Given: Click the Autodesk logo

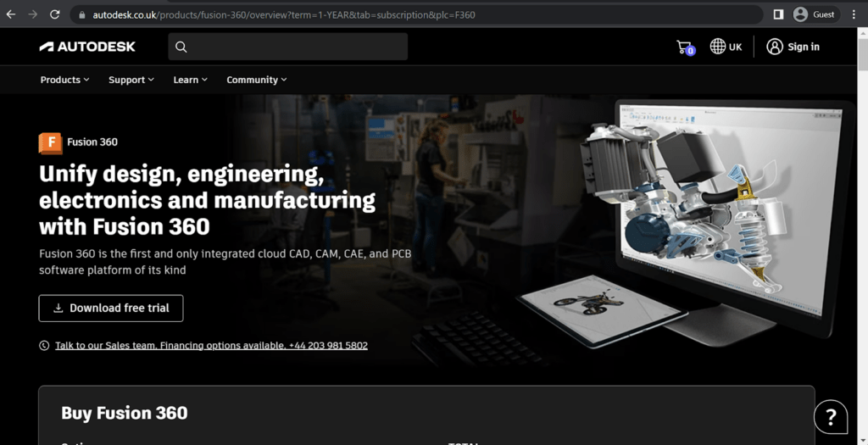Looking at the screenshot, I should click(87, 47).
